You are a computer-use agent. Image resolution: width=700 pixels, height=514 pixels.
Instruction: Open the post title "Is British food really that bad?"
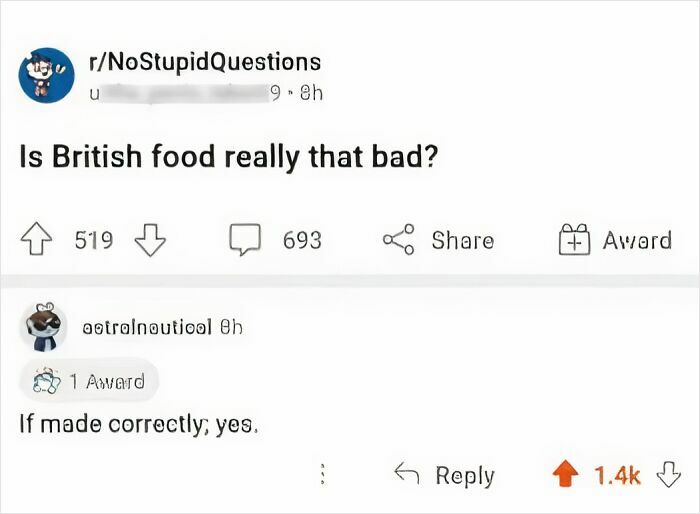pos(231,158)
